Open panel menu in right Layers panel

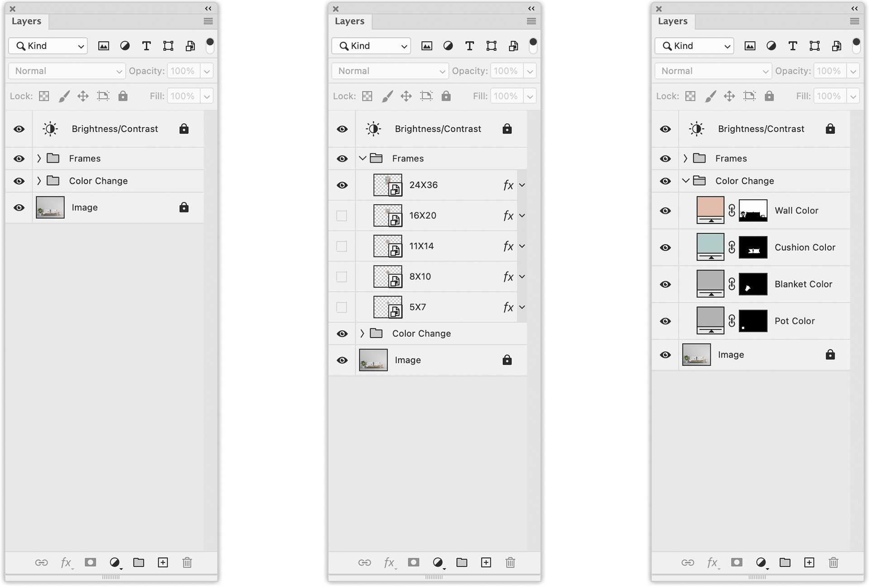(855, 21)
